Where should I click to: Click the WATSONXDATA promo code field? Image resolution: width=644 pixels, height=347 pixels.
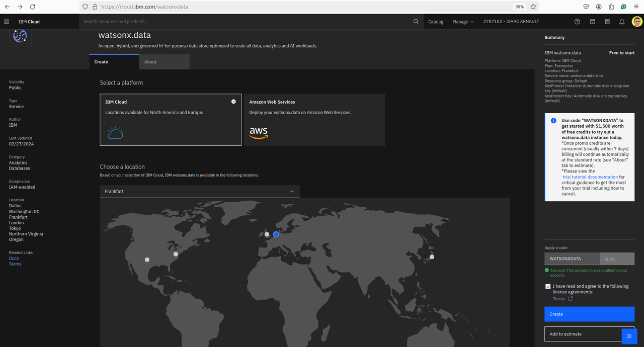pos(572,259)
